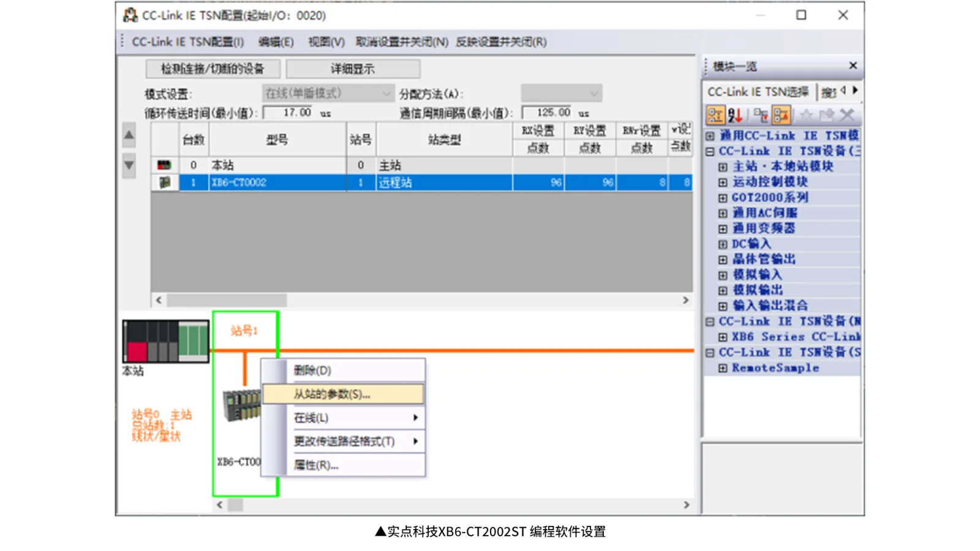Image resolution: width=980 pixels, height=551 pixels.
Task: Select the master station rack image in diagram
Action: tap(165, 341)
